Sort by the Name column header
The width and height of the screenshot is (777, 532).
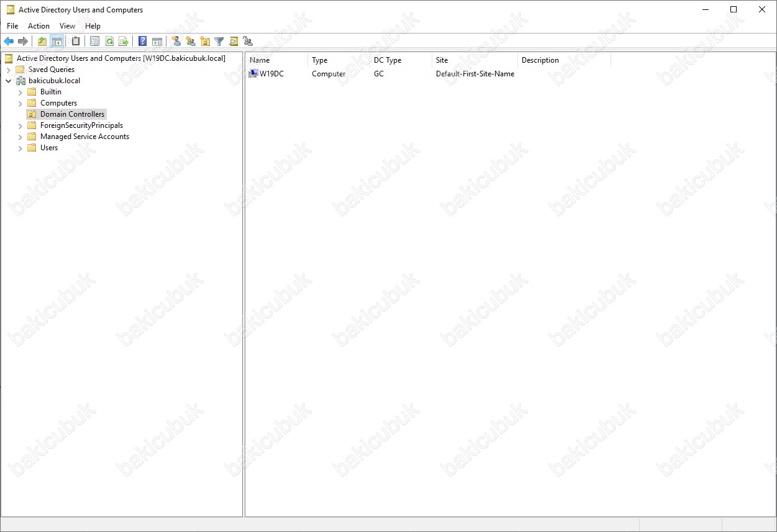pyautogui.click(x=276, y=60)
